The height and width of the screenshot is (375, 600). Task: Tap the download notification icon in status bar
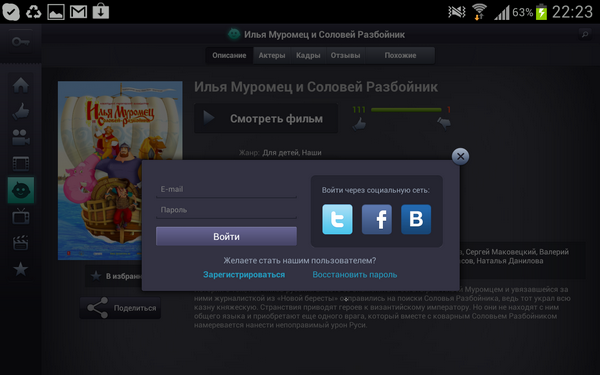101,11
